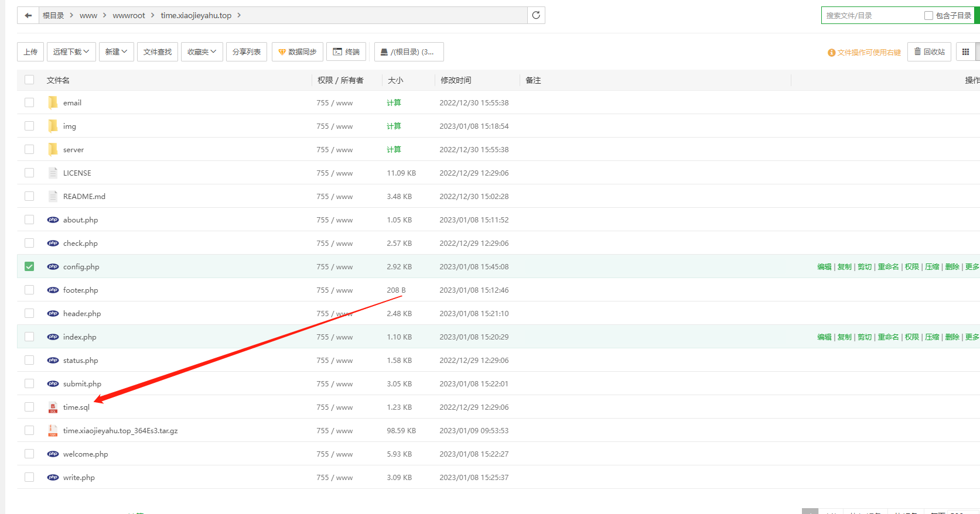The image size is (980, 514).
Task: Click the submit.php php icon
Action: 53,383
